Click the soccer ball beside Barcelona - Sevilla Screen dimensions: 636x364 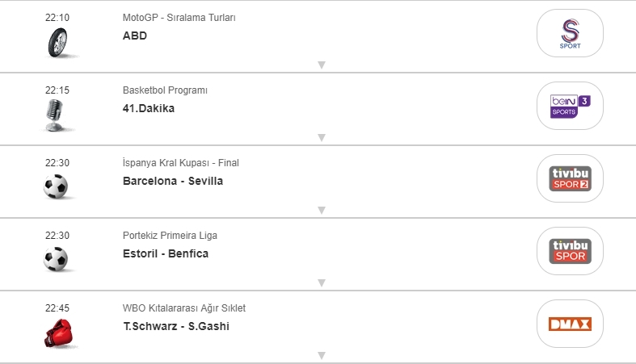[56, 187]
